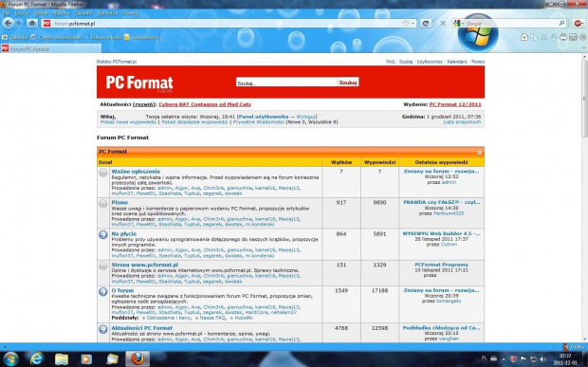Open Windows Explorer folder in taskbar
The image size is (588, 367).
62,358
